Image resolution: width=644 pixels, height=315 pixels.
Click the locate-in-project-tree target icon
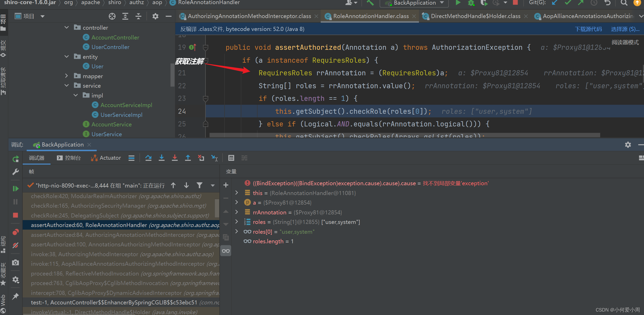[112, 16]
